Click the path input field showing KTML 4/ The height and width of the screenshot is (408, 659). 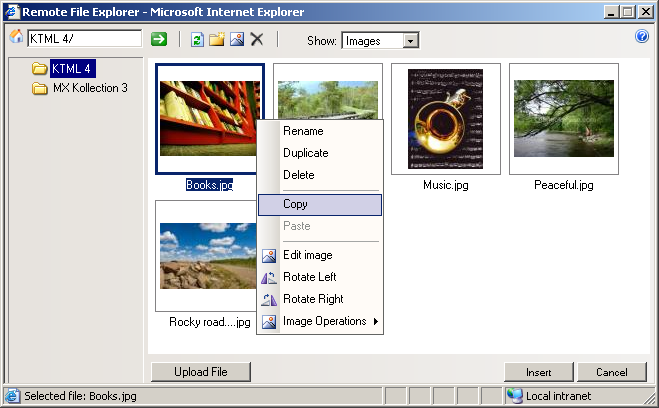point(84,39)
